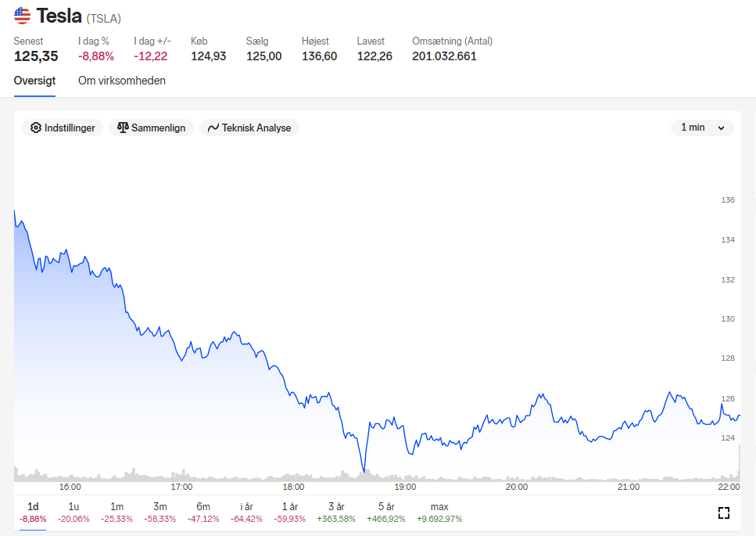The image size is (756, 536).
Task: Click the 16:00 time axis label
Action: 70,487
